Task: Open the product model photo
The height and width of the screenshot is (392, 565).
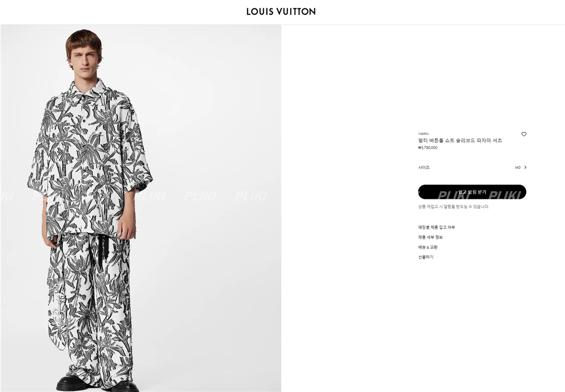Action: pos(141,208)
